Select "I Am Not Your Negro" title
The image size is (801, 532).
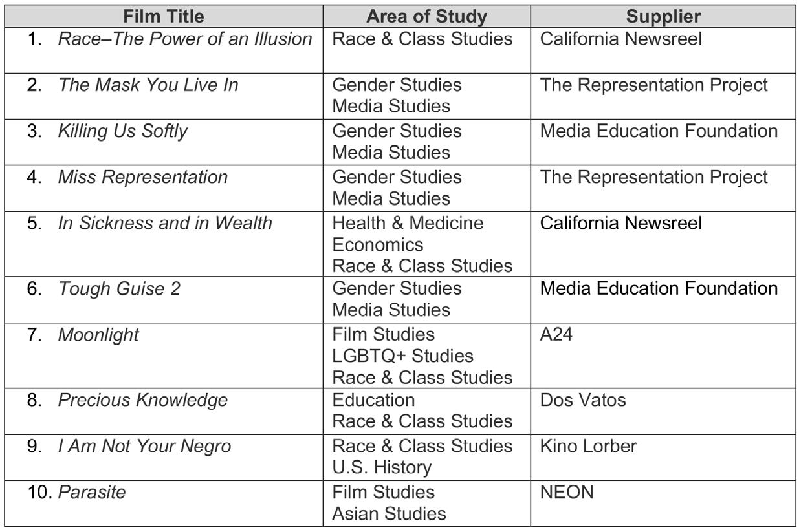144,446
